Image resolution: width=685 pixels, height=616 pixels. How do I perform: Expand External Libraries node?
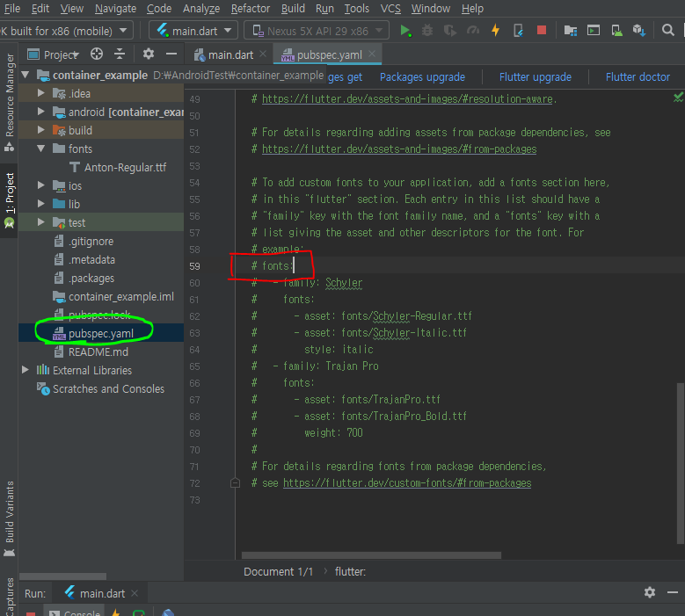pos(26,370)
